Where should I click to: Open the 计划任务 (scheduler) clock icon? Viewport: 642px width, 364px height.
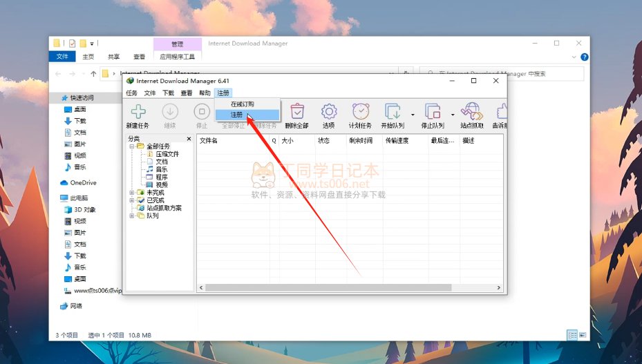pyautogui.click(x=360, y=112)
